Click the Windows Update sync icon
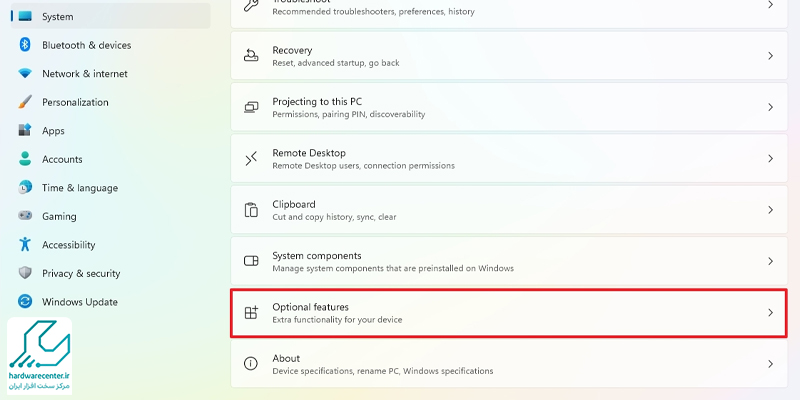Viewport: 800px width, 400px height. 24,302
